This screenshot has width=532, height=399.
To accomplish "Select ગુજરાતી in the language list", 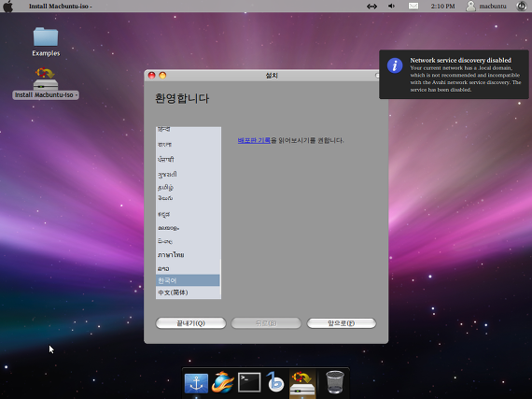I will (x=188, y=174).
